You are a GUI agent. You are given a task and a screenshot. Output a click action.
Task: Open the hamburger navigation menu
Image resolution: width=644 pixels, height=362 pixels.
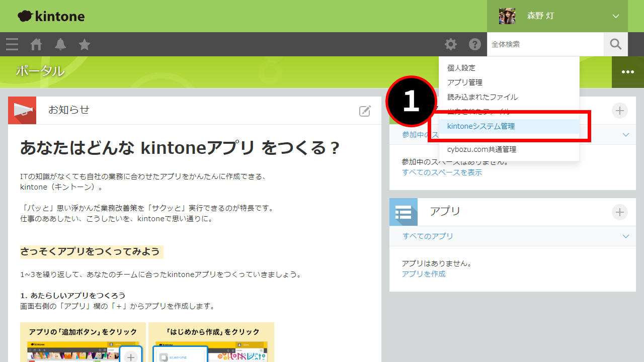[12, 44]
